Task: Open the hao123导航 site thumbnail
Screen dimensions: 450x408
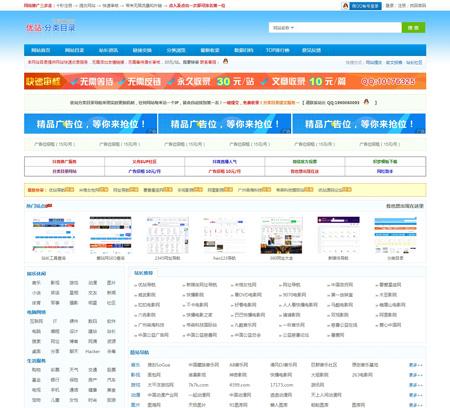Action: click(224, 235)
